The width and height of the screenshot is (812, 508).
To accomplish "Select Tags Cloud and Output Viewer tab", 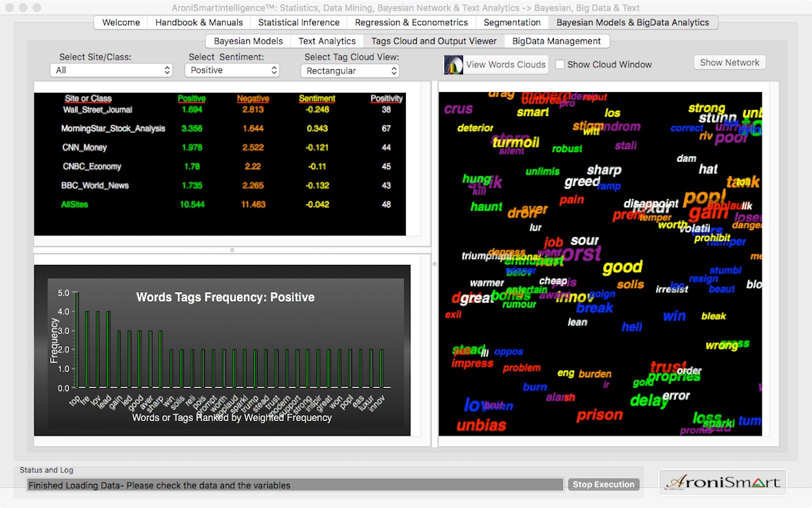I will (x=434, y=41).
